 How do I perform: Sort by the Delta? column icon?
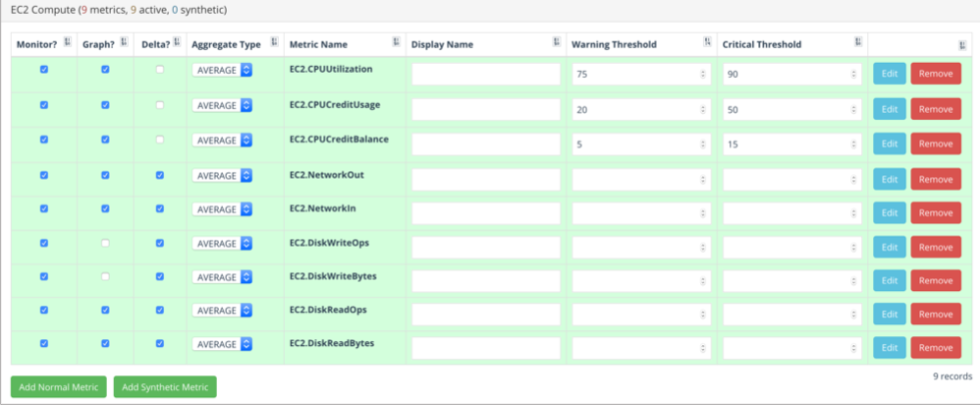(177, 42)
